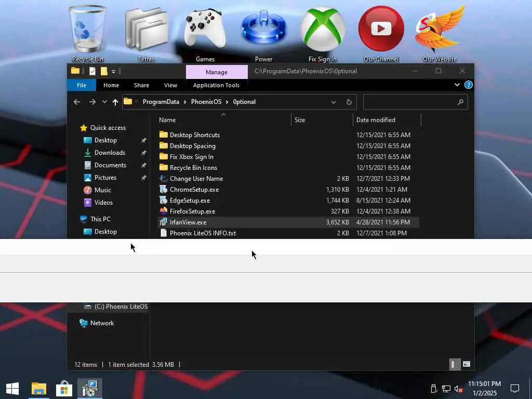Expand the ribbon with the chevron
532x399 pixels.
457,85
